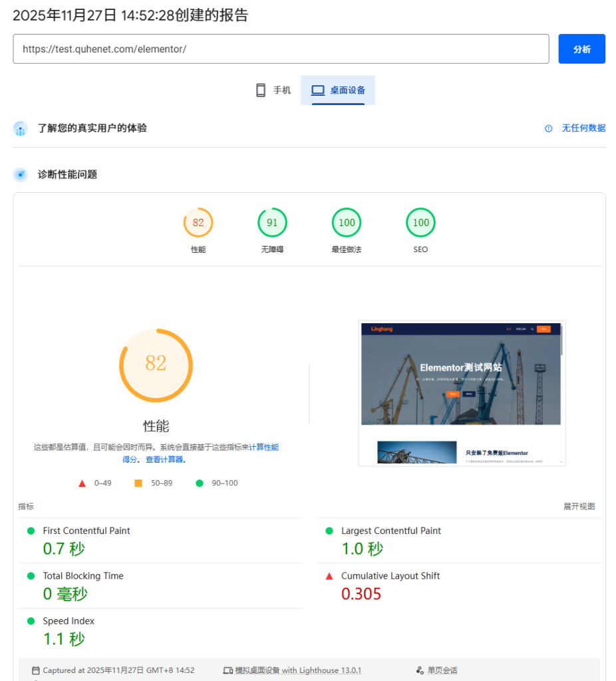Open the 查看计算器 link
616x681 pixels.
[x=166, y=460]
